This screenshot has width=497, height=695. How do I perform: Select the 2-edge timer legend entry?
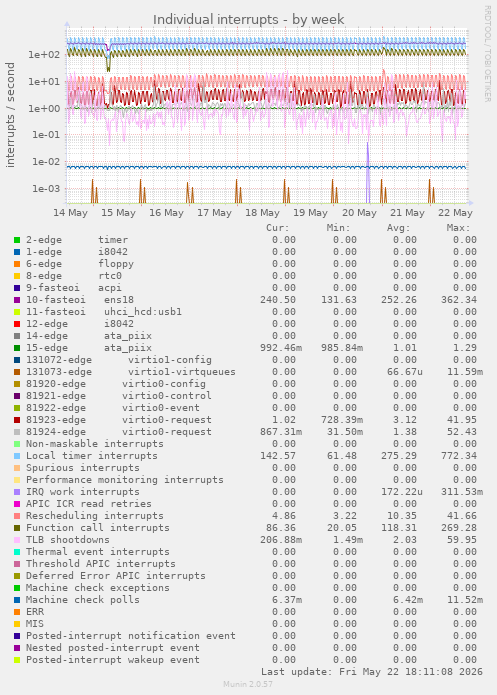point(77,240)
